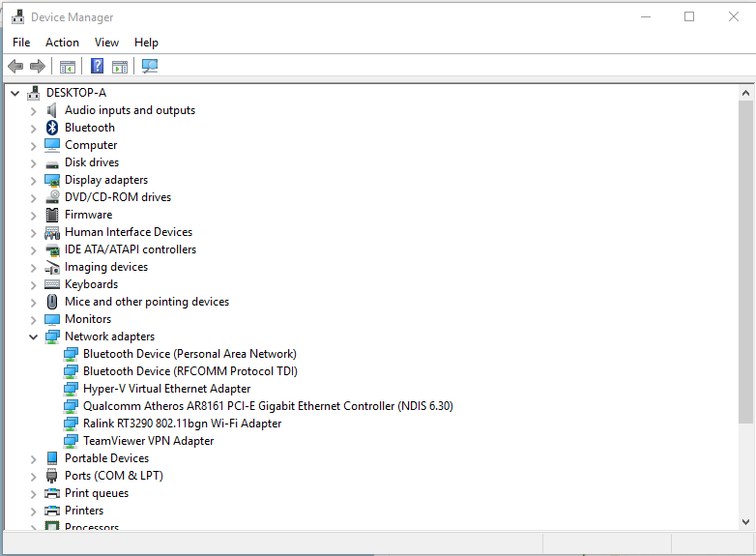Viewport: 756px width, 556px height.
Task: Click the IDE ATA/ATAPI controllers icon
Action: [52, 249]
